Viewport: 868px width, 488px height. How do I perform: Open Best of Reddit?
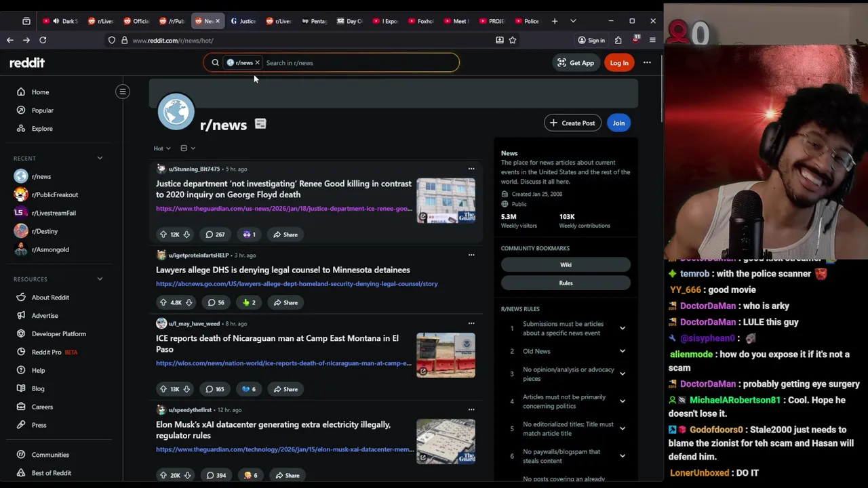pyautogui.click(x=51, y=473)
